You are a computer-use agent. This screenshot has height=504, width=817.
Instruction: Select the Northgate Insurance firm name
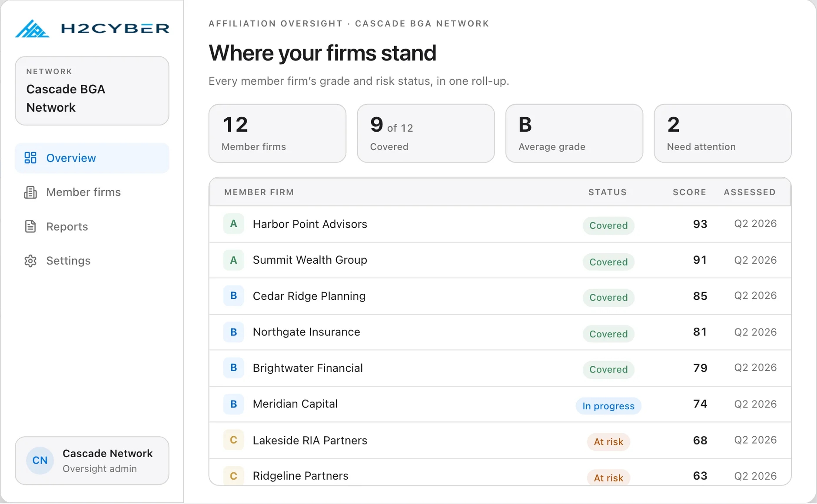pyautogui.click(x=306, y=332)
